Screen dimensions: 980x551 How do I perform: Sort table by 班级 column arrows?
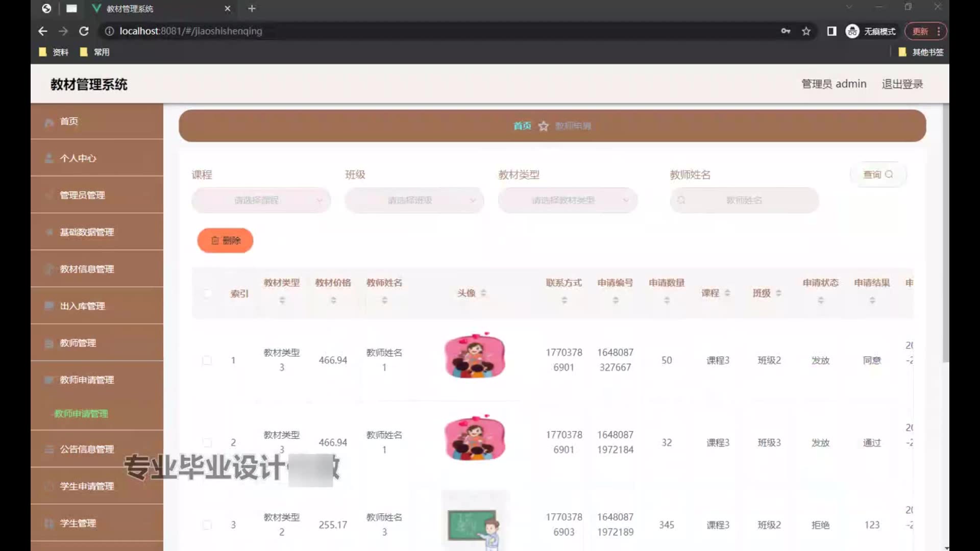pos(778,293)
